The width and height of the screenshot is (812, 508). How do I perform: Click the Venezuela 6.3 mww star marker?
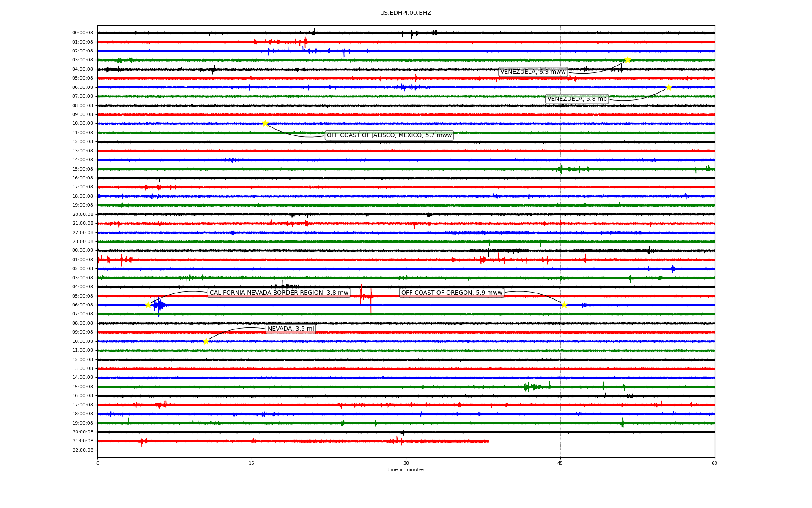click(x=628, y=60)
